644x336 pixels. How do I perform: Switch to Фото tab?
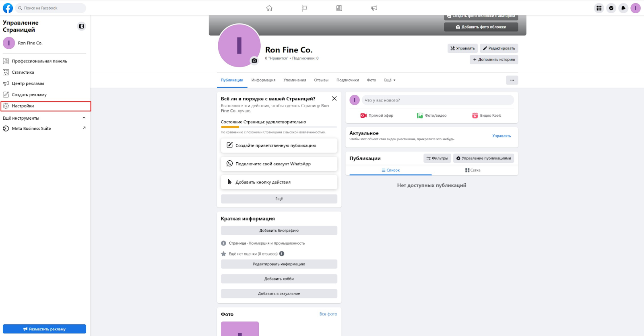tap(372, 80)
